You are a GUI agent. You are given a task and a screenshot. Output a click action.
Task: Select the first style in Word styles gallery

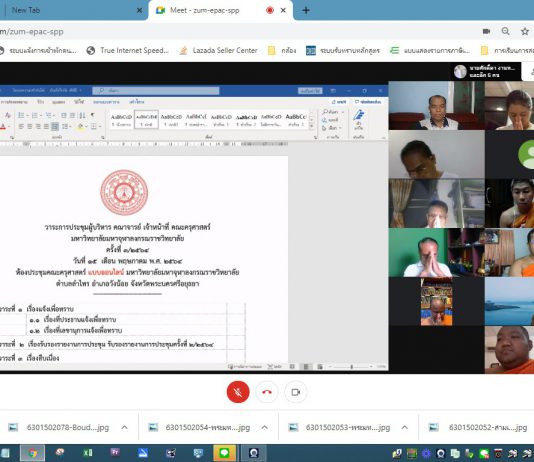click(x=121, y=120)
